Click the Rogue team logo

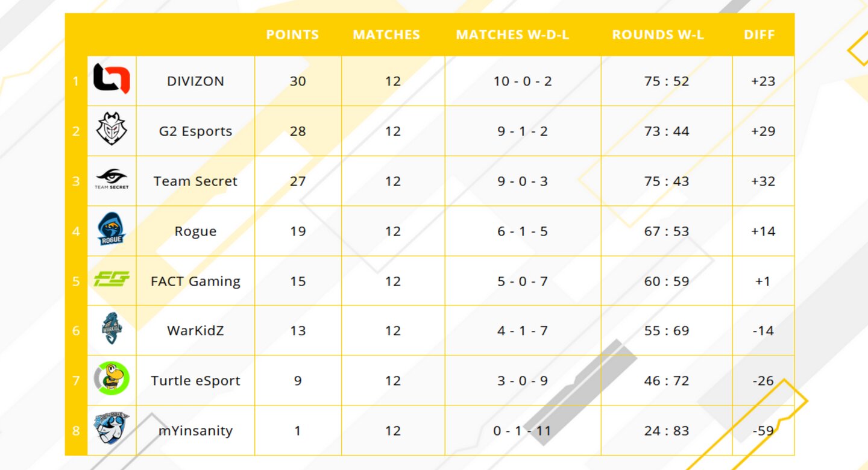click(x=112, y=230)
